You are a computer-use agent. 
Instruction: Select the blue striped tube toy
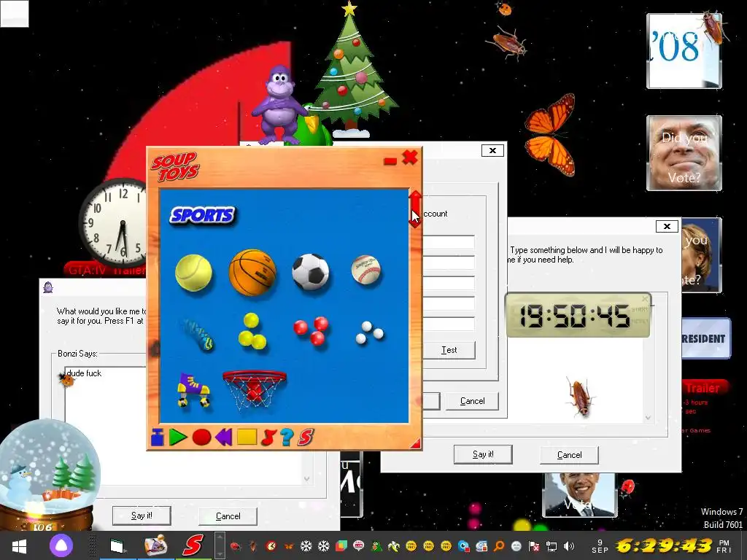(x=197, y=334)
